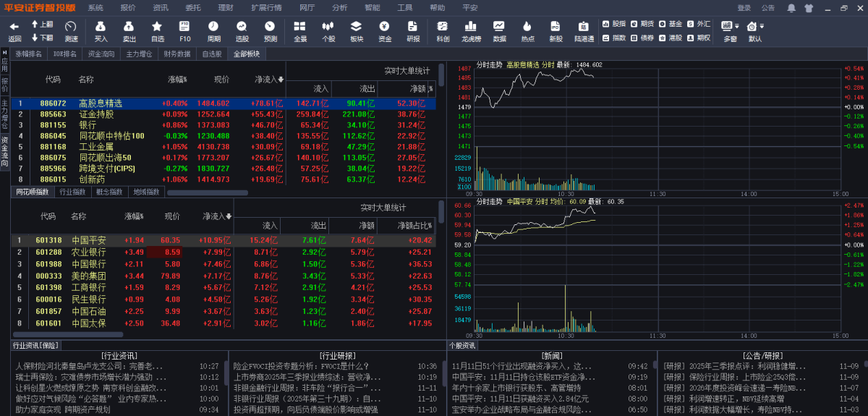Expand the 多窗 dropdown arrow
Image resolution: width=868 pixels, height=416 pixels.
point(736,26)
